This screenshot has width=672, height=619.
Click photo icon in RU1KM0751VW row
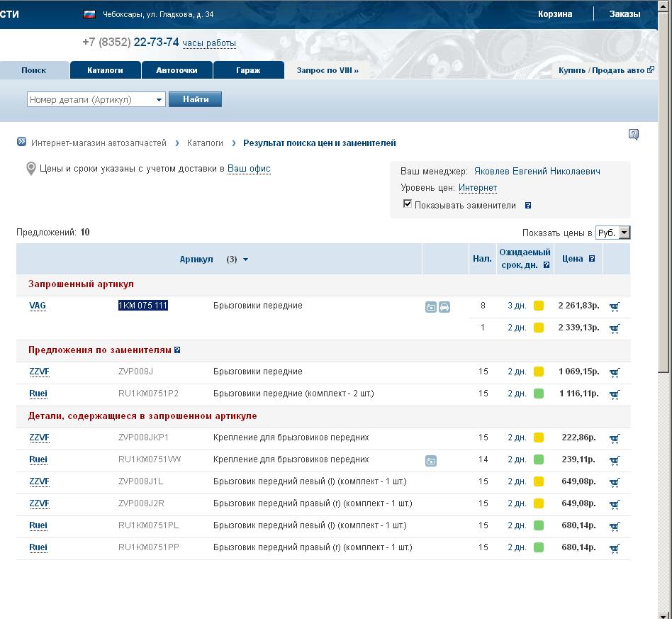(431, 461)
